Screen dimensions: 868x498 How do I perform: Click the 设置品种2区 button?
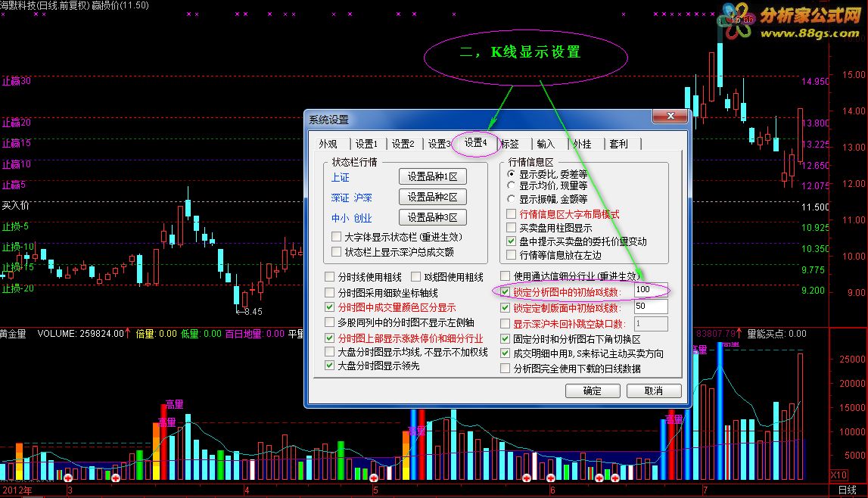(433, 197)
